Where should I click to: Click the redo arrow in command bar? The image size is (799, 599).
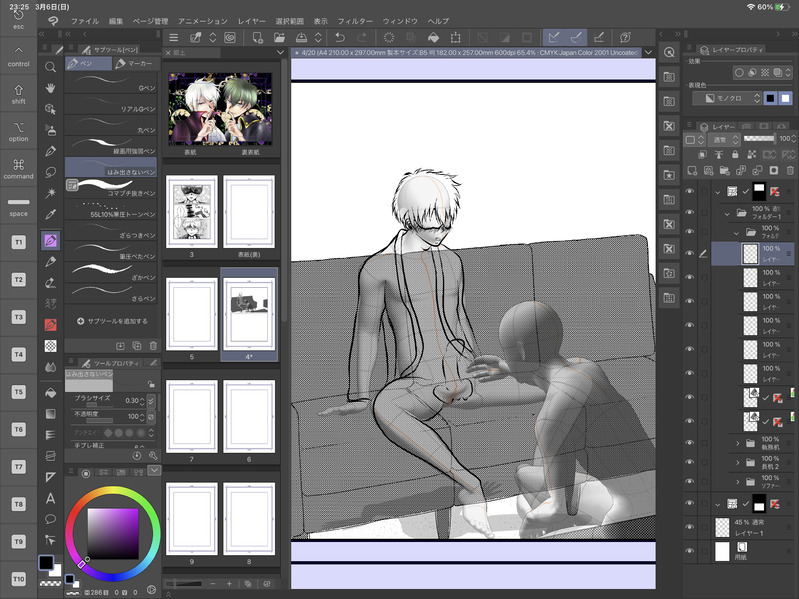coord(362,37)
